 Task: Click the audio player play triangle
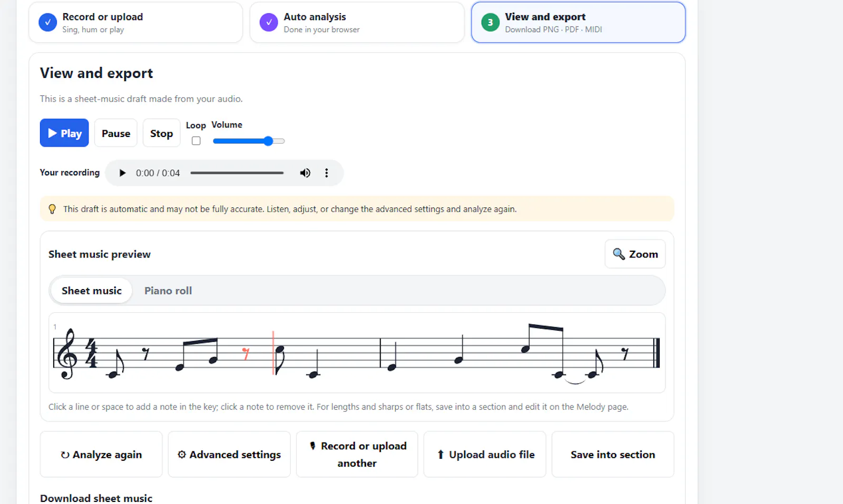click(x=122, y=173)
